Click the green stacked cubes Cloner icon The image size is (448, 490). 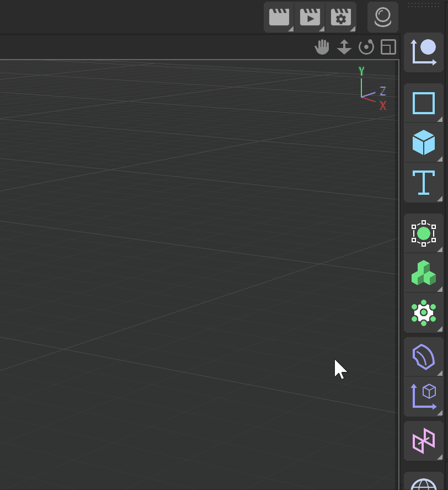tap(424, 273)
